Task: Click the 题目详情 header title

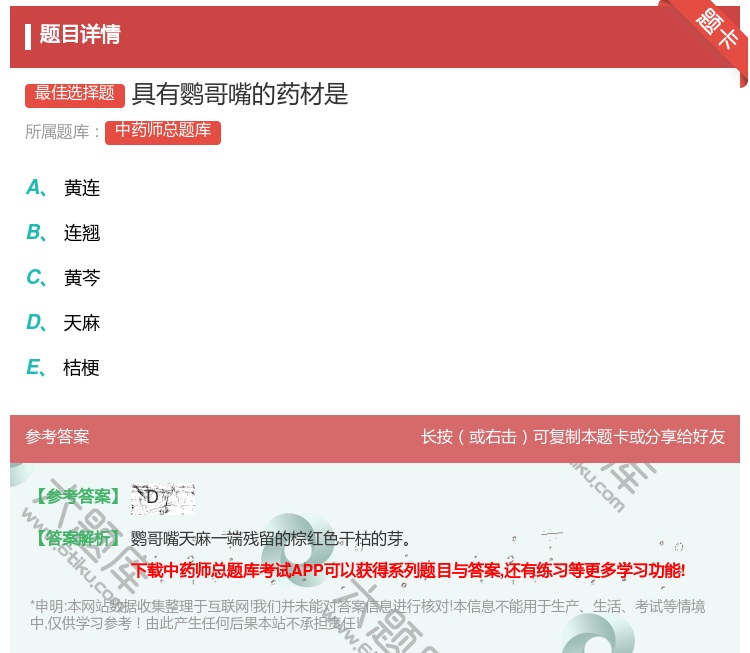Action: (x=80, y=34)
